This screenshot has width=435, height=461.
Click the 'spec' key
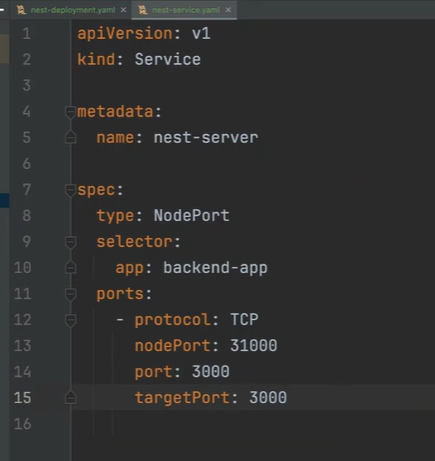96,190
